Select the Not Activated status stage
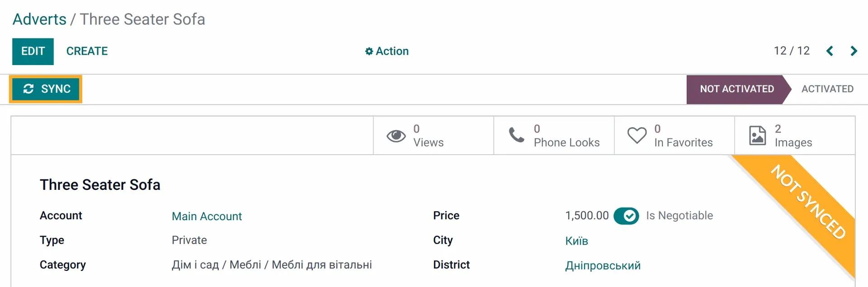The width and height of the screenshot is (868, 287). (736, 89)
